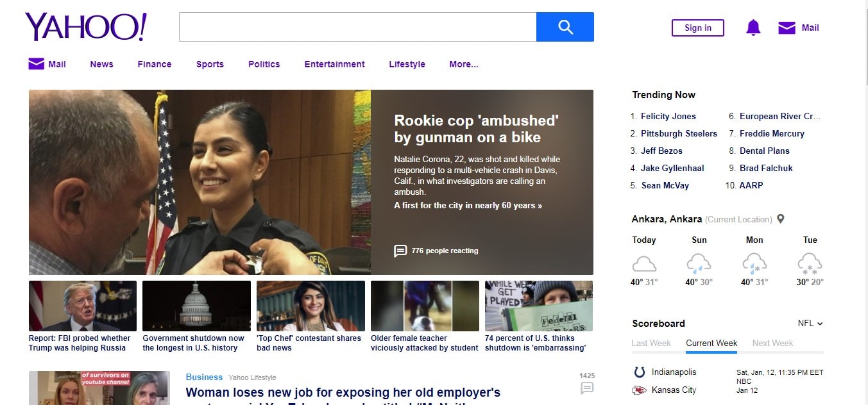Open the youtube channel survivors article thumbnail

(x=99, y=388)
